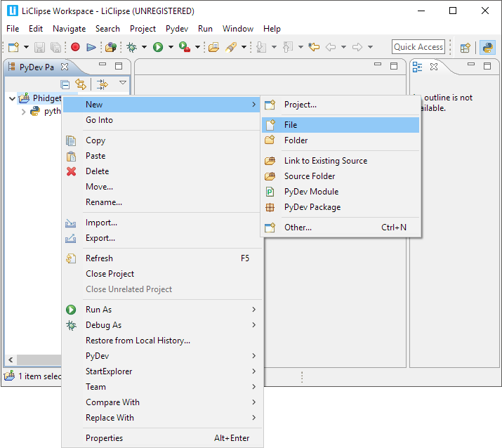The height and width of the screenshot is (448, 502).
Task: Select Import... in the context menu
Action: click(162, 223)
